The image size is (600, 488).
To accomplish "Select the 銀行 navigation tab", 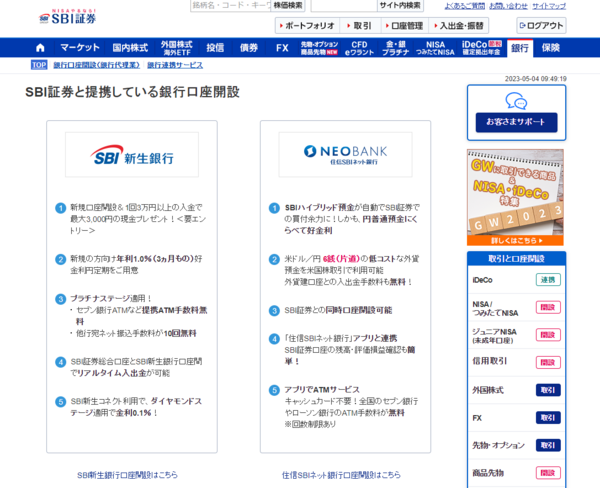I will tap(520, 48).
